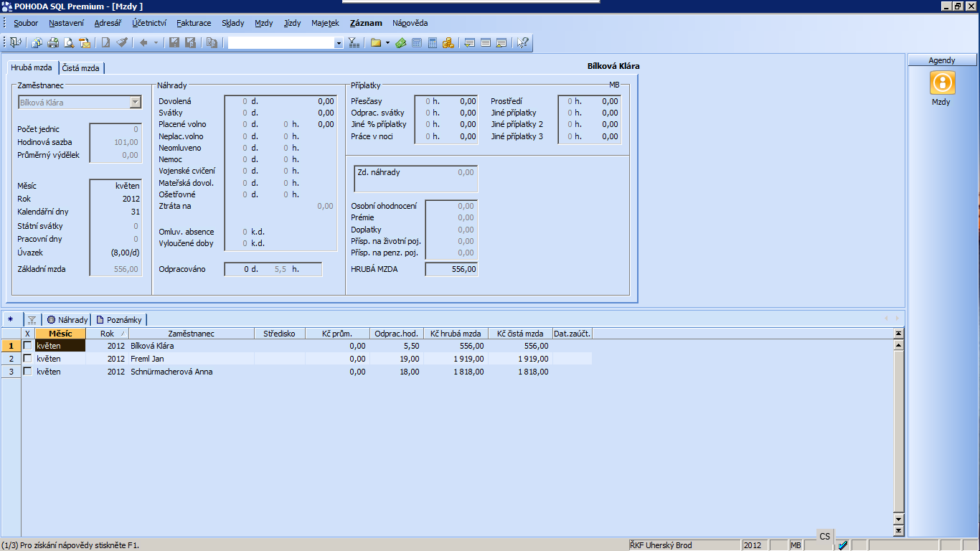Click the Agendy panel header
The height and width of the screenshot is (551, 980).
(x=942, y=60)
